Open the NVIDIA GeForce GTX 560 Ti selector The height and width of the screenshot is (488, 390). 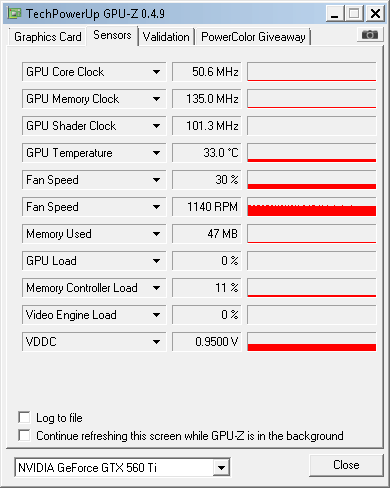(122, 467)
